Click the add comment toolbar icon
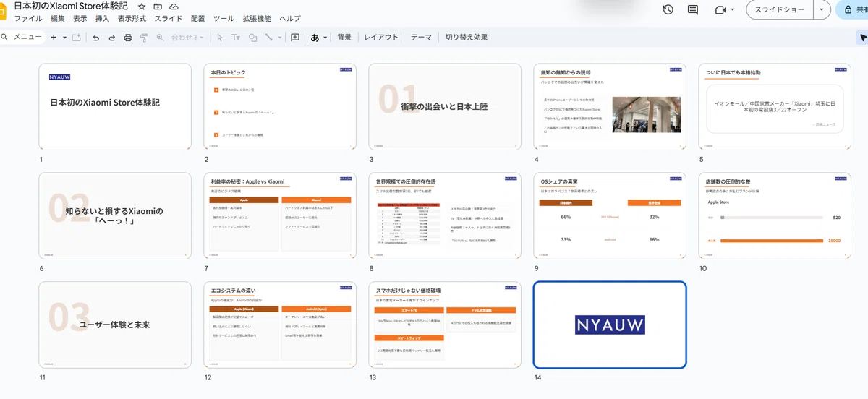Screen dimensions: 868x399 coord(295,37)
